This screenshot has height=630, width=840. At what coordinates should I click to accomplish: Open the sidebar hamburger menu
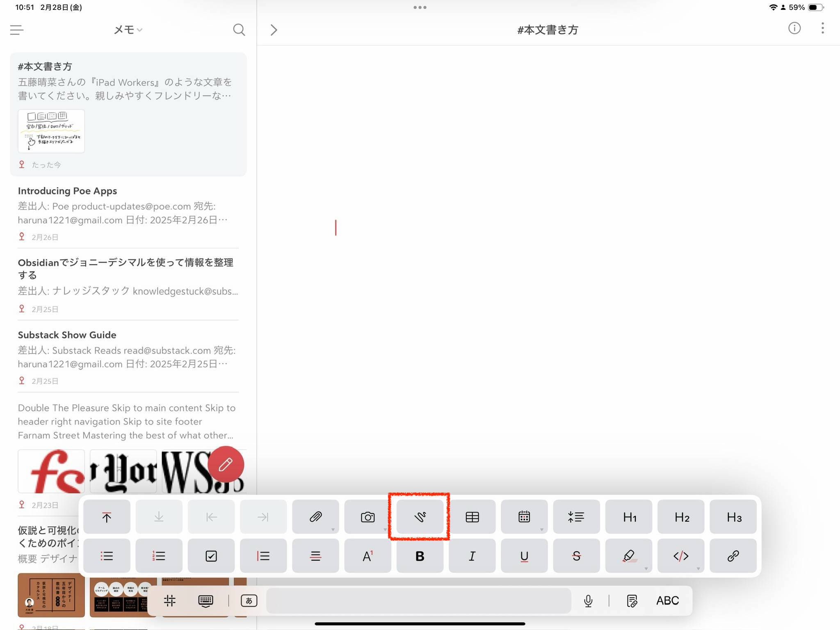coord(17,30)
